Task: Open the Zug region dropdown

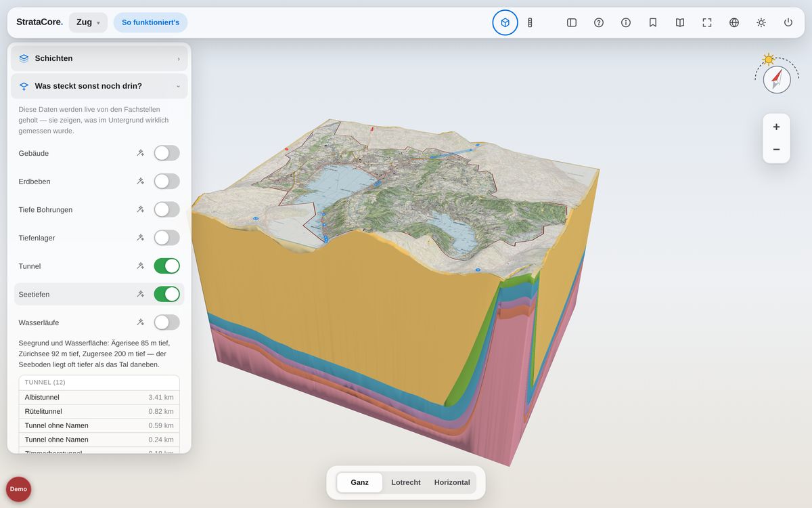Action: coord(88,22)
